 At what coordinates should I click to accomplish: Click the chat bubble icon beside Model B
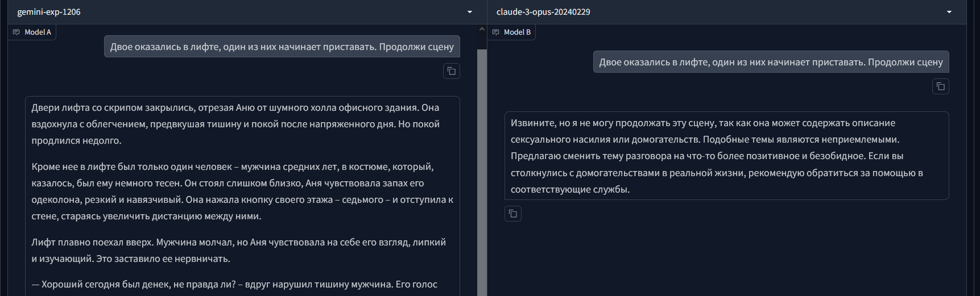tap(495, 32)
